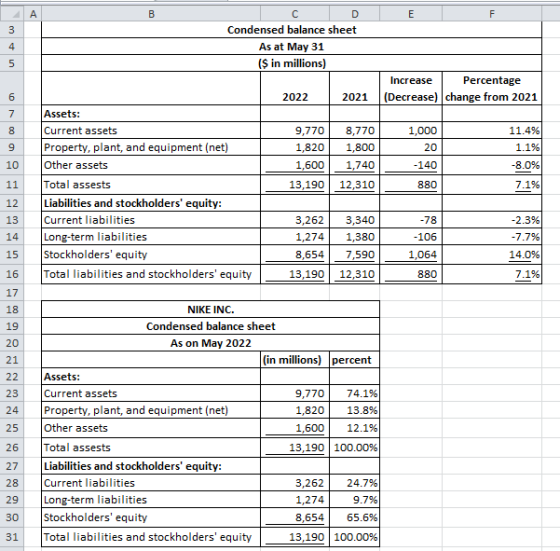
Task: Select row 26 header
Action: 12,447
